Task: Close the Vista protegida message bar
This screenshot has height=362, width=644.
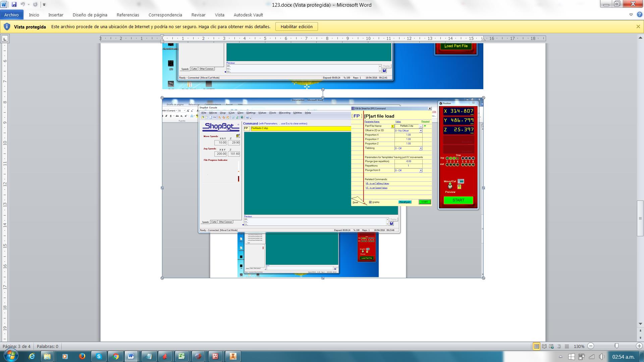Action: point(638,26)
